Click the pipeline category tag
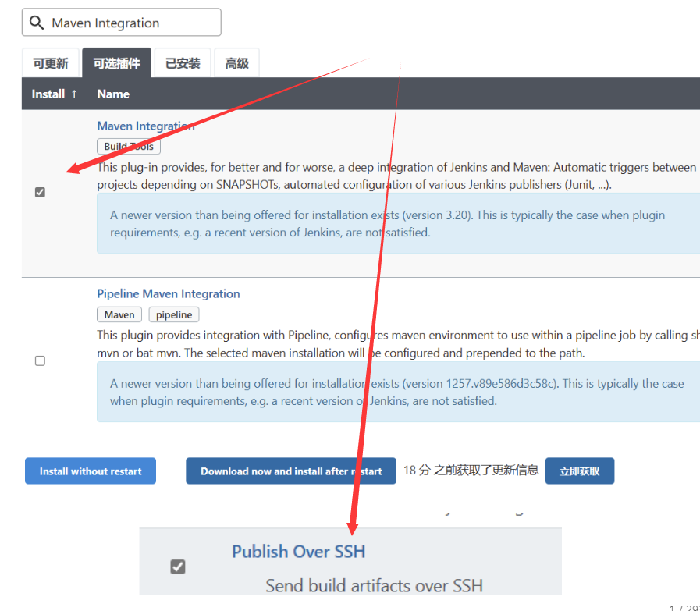 point(174,314)
